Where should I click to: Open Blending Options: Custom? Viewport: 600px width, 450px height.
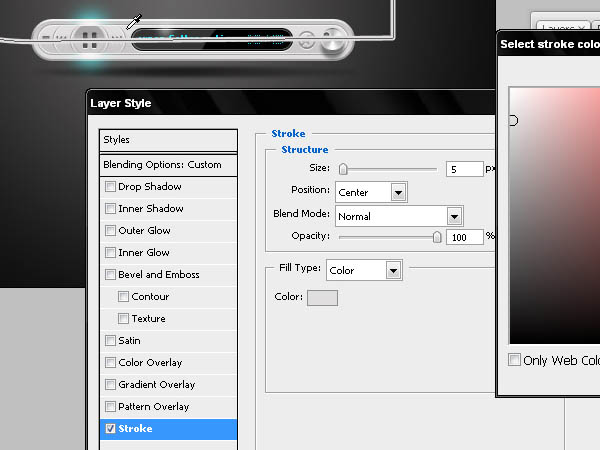[x=168, y=165]
